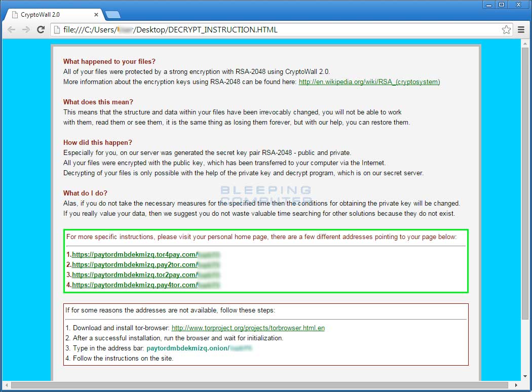Maximize the browser window
The height and width of the screenshot is (392, 532).
502,5
